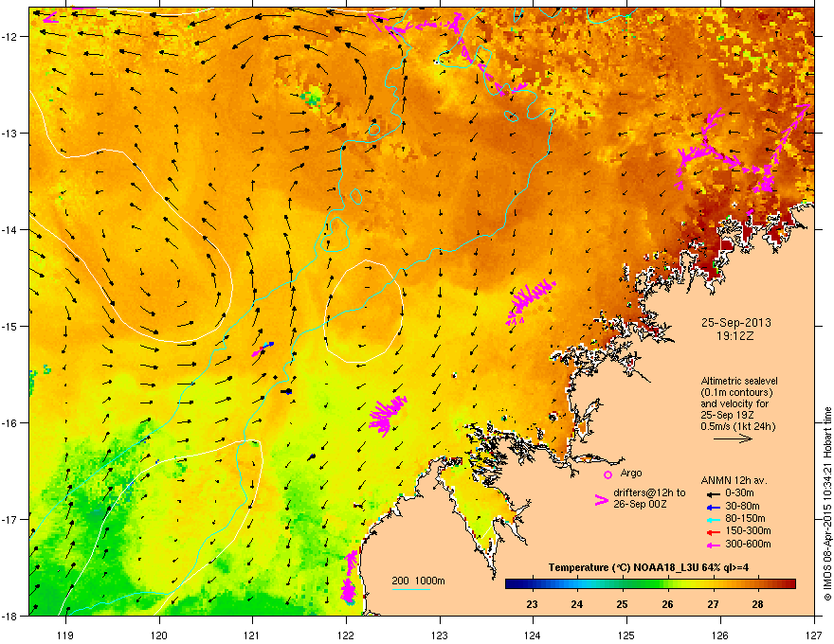Screen dimensions: 834x644
Task: Click the '26-Sep 00Z' legend text
Action: [640, 504]
